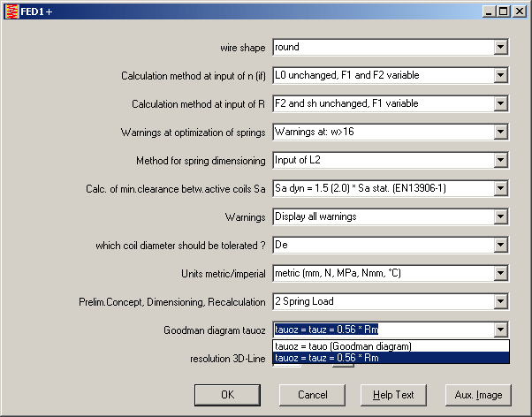This screenshot has height=417, width=532.
Task: Expand the 2 Spring Load dropdown
Action: (x=501, y=301)
